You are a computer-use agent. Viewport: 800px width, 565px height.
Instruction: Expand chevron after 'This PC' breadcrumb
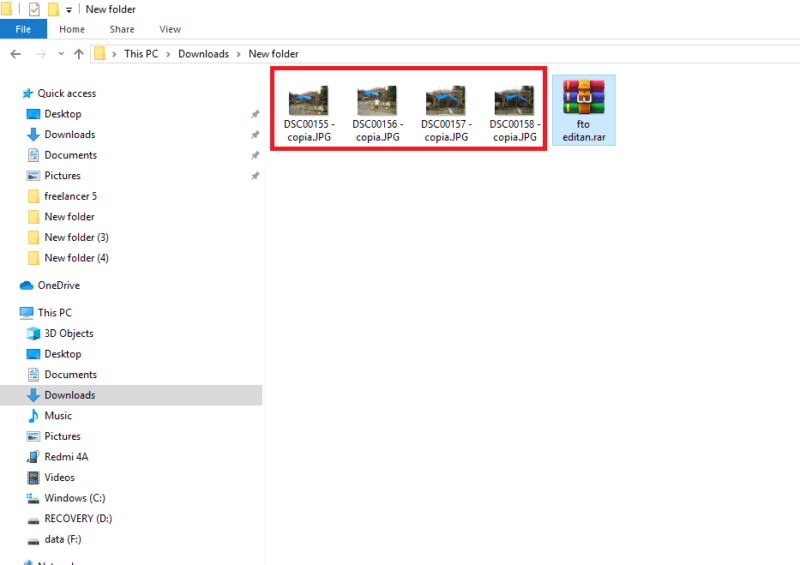(x=168, y=54)
